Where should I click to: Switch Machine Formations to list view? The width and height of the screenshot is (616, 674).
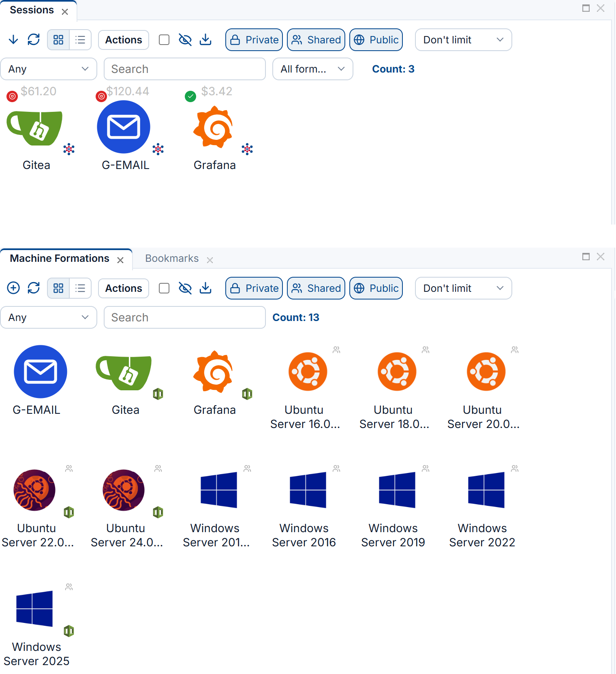[x=80, y=288]
